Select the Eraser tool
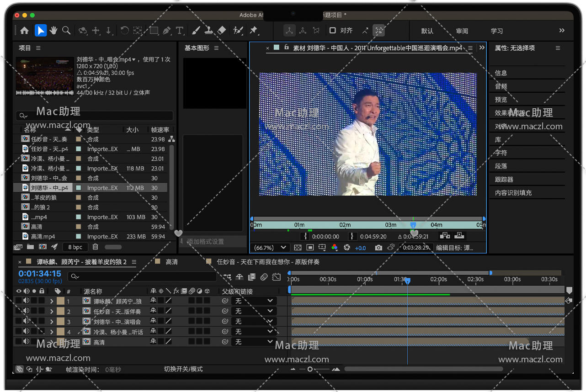 pos(222,31)
